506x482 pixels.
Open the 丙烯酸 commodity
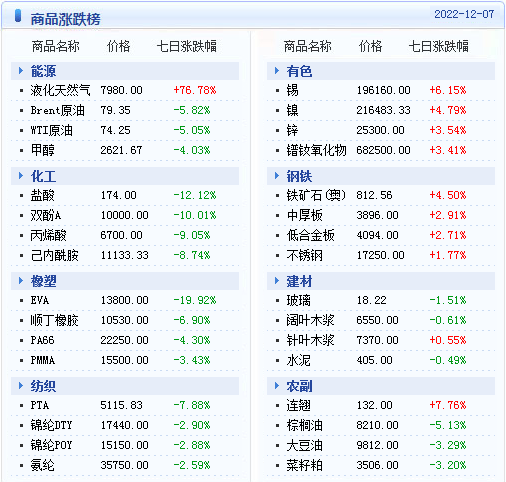tap(48, 235)
